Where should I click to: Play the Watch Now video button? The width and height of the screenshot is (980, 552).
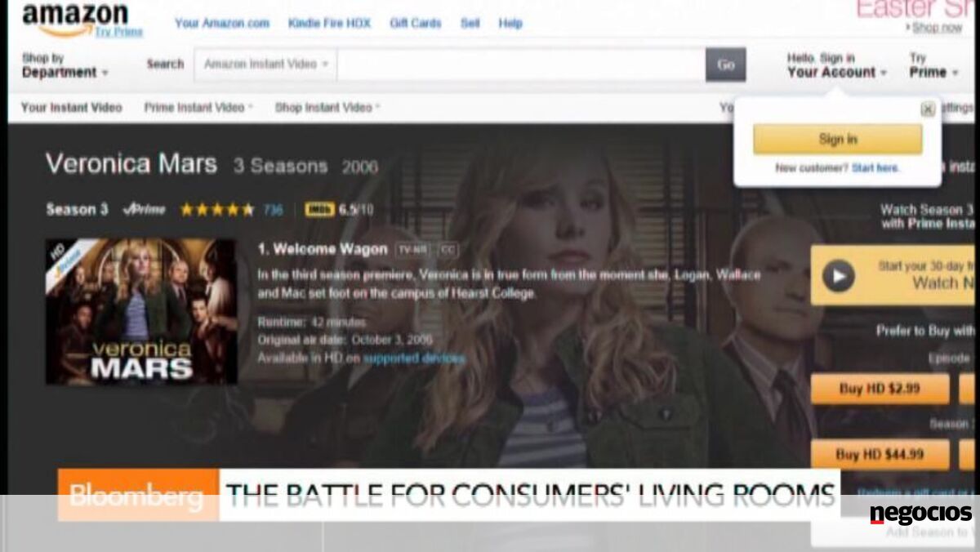click(838, 276)
